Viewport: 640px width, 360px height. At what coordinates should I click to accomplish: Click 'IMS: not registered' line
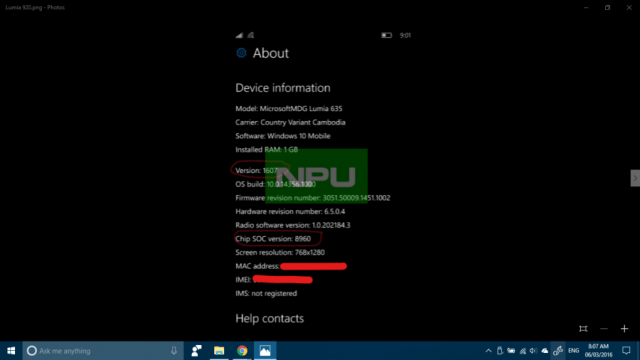click(266, 293)
